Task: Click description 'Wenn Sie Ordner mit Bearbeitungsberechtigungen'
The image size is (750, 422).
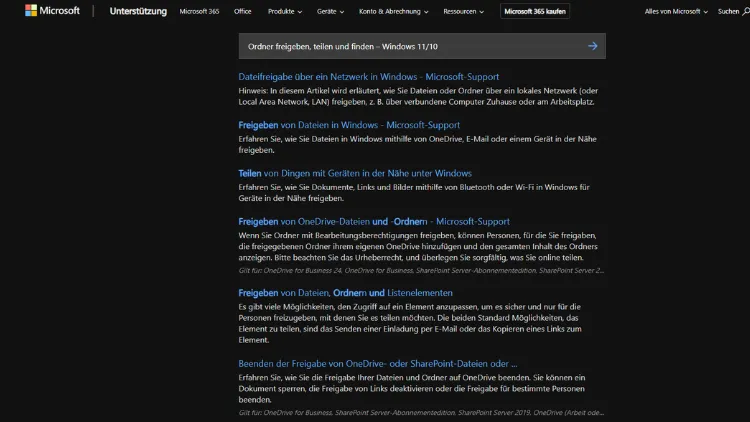Action: coord(418,246)
